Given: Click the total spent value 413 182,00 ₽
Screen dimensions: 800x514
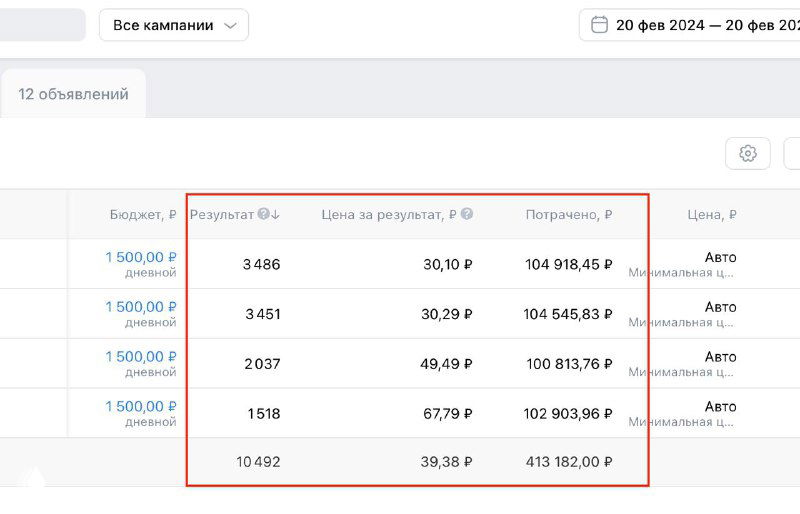Looking at the screenshot, I should point(568,462).
